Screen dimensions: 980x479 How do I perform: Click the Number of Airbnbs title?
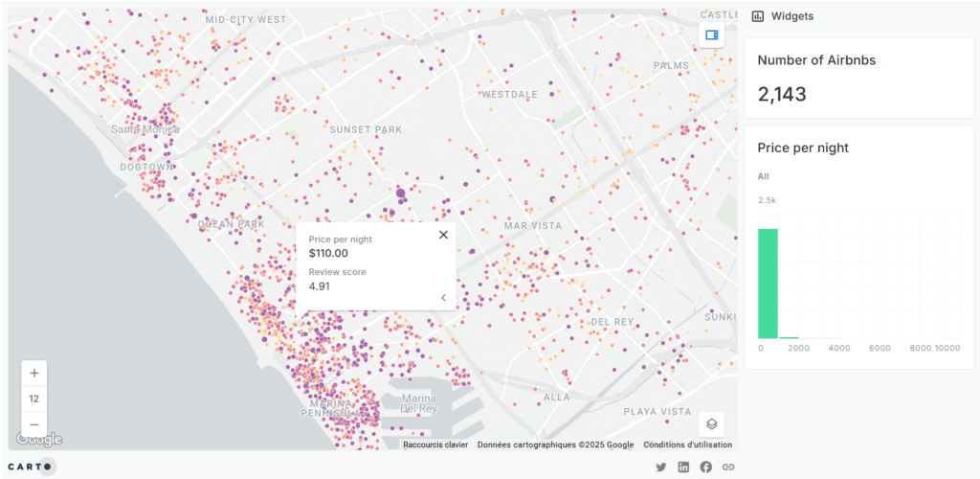click(x=816, y=60)
